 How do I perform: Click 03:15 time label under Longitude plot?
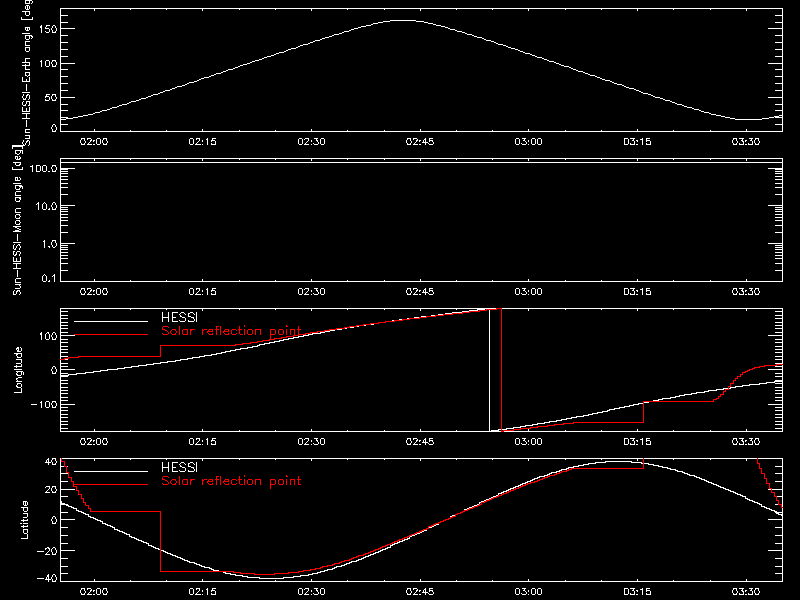coord(637,442)
